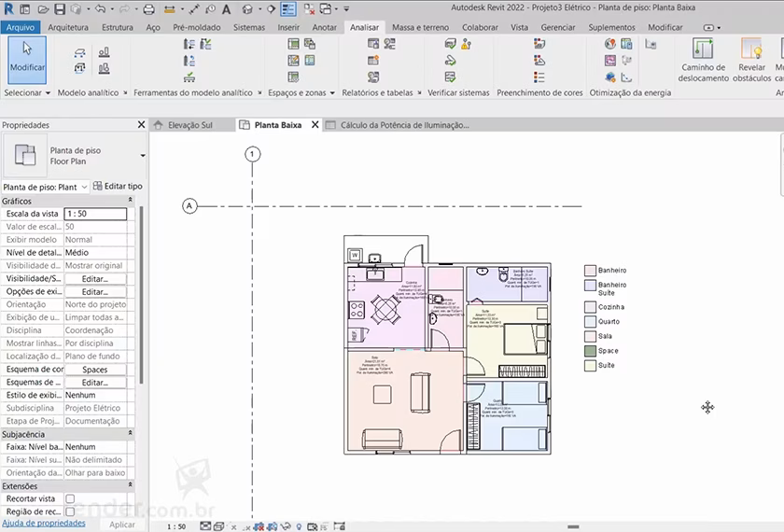Click the Spaces color scheme button
This screenshot has width=784, height=532.
click(95, 370)
